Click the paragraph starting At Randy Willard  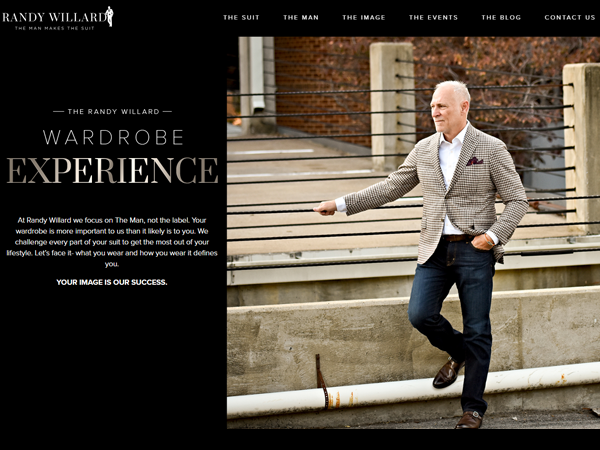pyautogui.click(x=112, y=242)
